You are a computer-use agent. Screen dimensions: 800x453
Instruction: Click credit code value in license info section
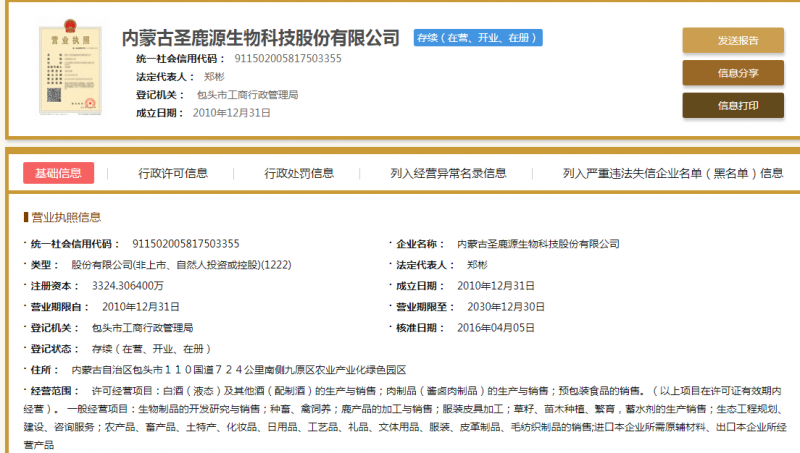[x=186, y=244]
